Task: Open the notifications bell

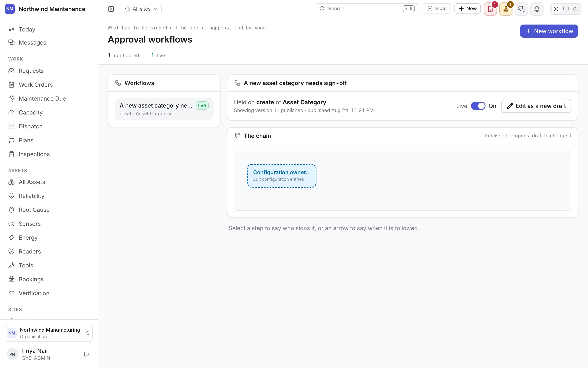Action: click(x=537, y=9)
